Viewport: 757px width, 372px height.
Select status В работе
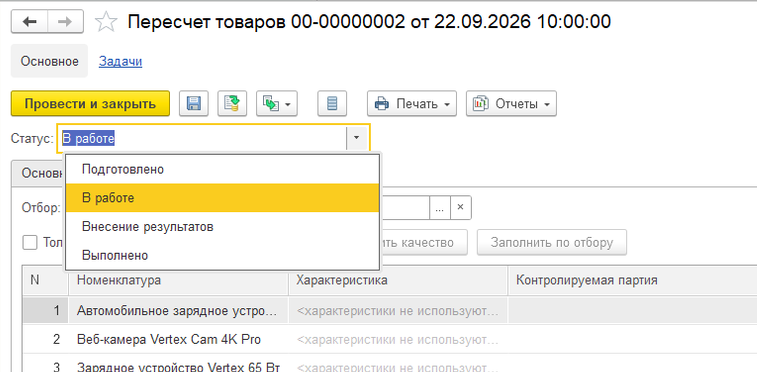(x=222, y=198)
